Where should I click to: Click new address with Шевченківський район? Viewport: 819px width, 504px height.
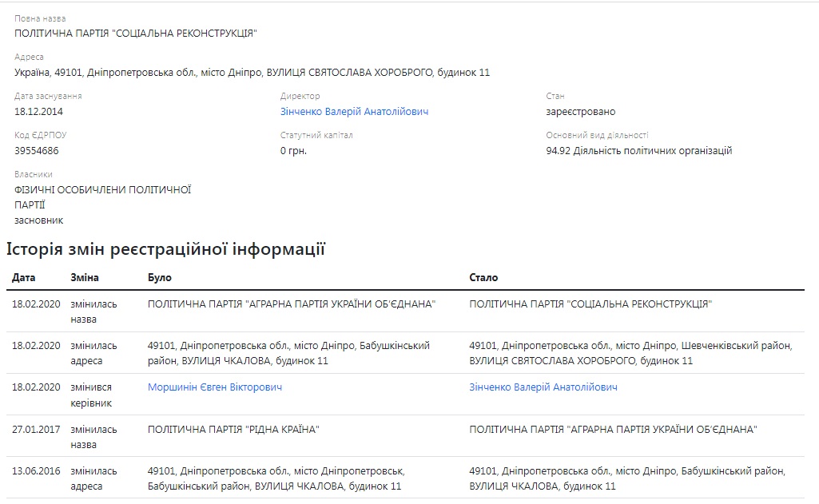[630, 353]
